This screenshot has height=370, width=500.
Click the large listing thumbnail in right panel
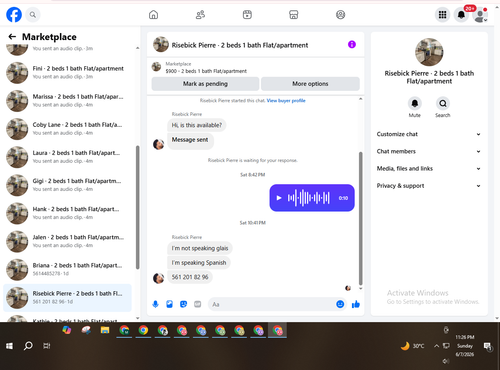[429, 52]
